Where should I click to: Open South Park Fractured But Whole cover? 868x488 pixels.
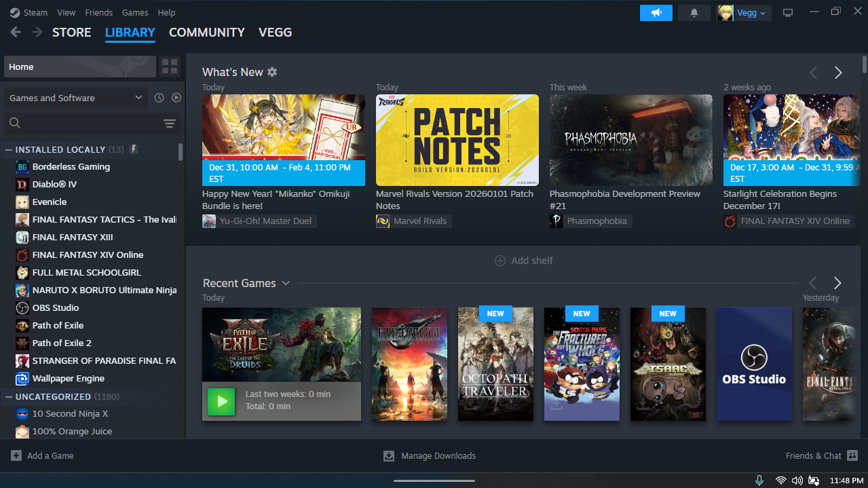tap(582, 364)
